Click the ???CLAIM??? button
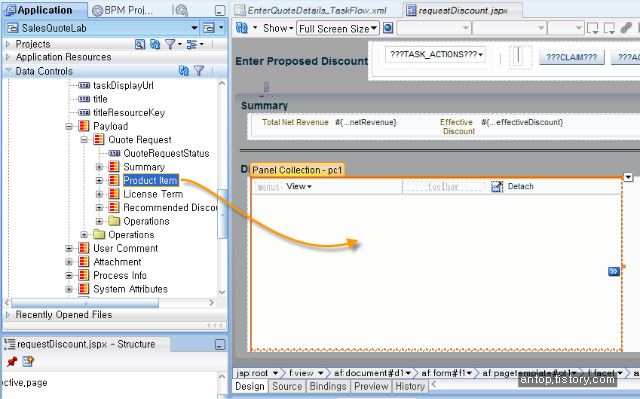This screenshot has height=399, width=640. 571,57
